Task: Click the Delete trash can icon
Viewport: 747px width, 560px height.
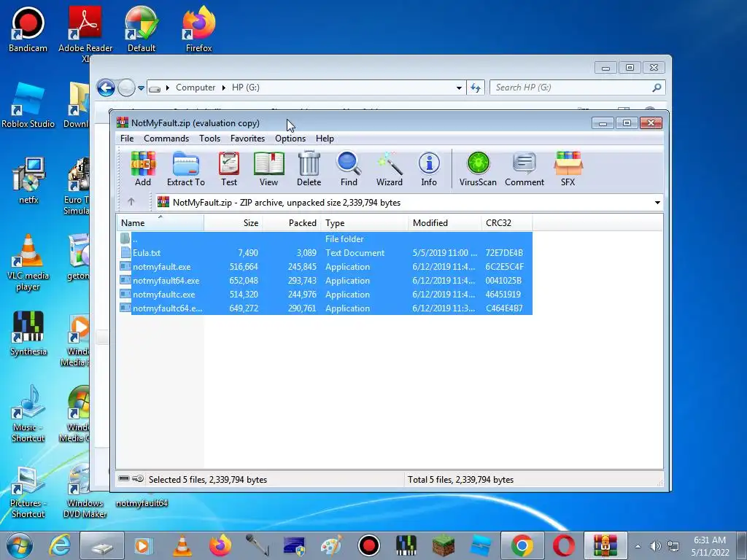Action: click(309, 169)
